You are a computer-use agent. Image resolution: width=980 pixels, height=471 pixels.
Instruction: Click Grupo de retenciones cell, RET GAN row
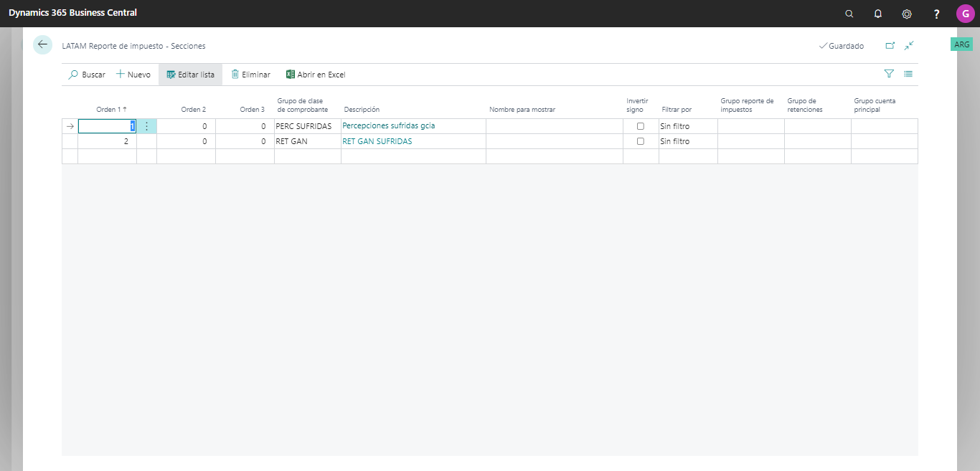818,141
